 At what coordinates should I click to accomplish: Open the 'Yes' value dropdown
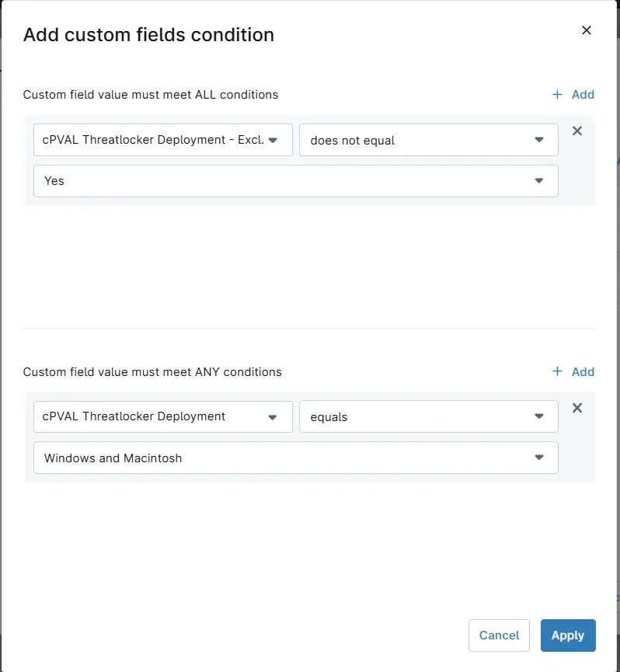(296, 181)
